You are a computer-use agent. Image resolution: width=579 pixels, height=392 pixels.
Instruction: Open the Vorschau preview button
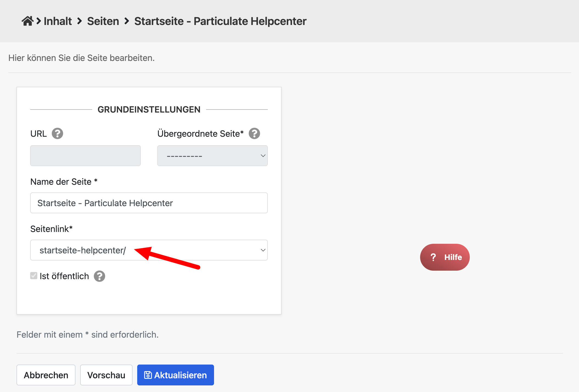106,375
